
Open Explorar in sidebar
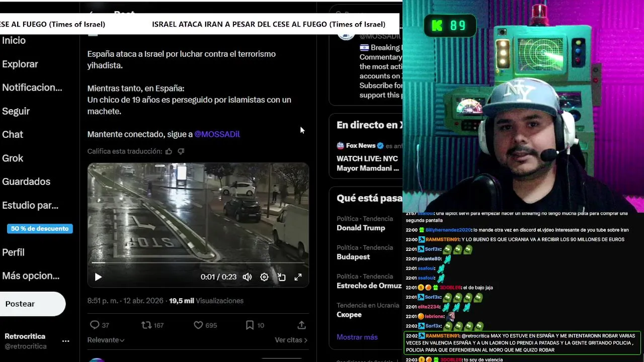point(20,64)
